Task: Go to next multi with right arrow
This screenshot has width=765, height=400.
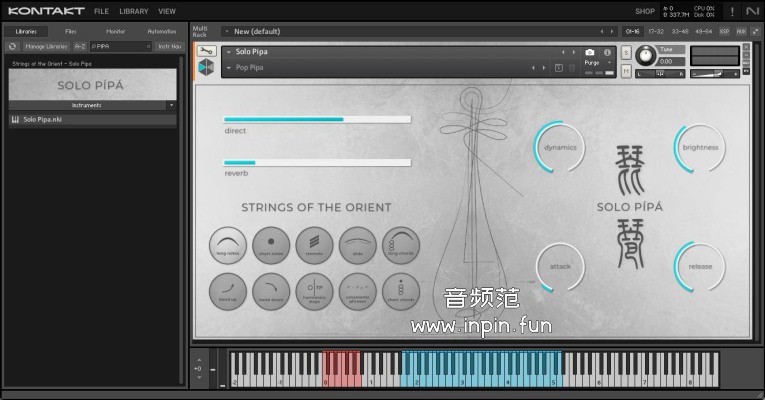Action: 612,31
